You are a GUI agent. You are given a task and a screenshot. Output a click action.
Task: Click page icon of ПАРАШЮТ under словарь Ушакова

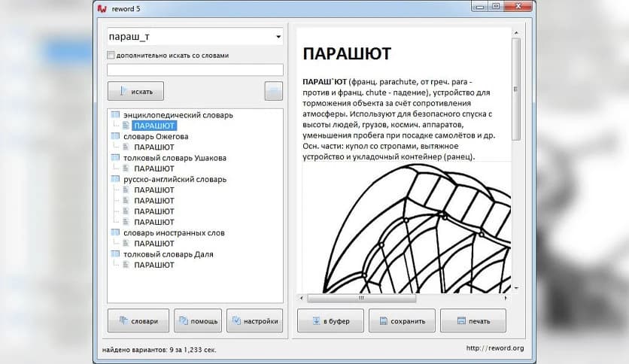[126, 168]
